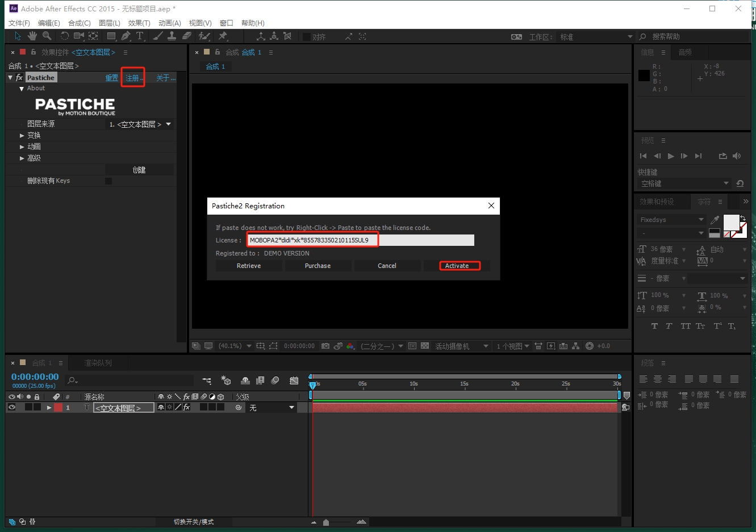Viewport: 756px width, 532px height.
Task: Click the License code input field
Action: point(360,240)
